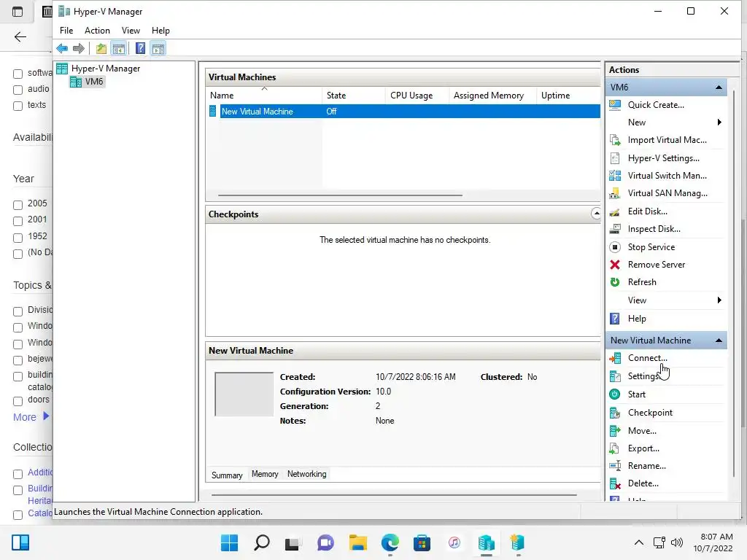Click the Forward arrow toolbar icon
Image resolution: width=747 pixels, height=560 pixels.
[x=79, y=48]
